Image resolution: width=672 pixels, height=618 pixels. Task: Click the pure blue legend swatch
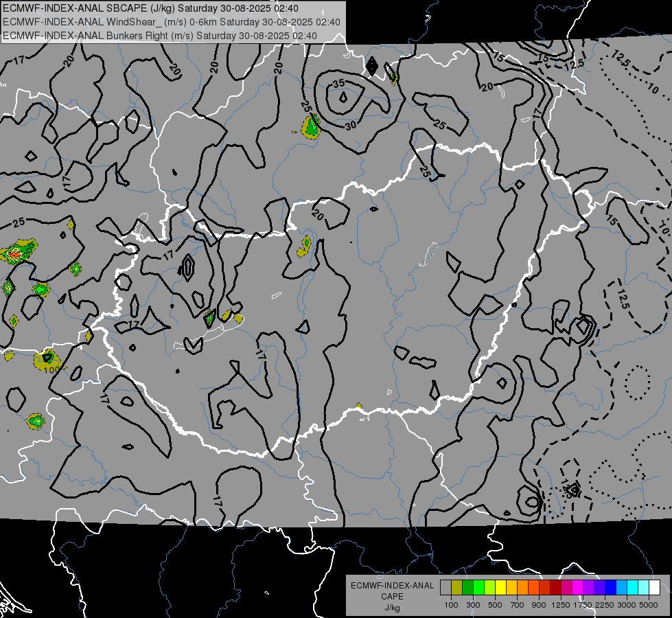pos(610,588)
